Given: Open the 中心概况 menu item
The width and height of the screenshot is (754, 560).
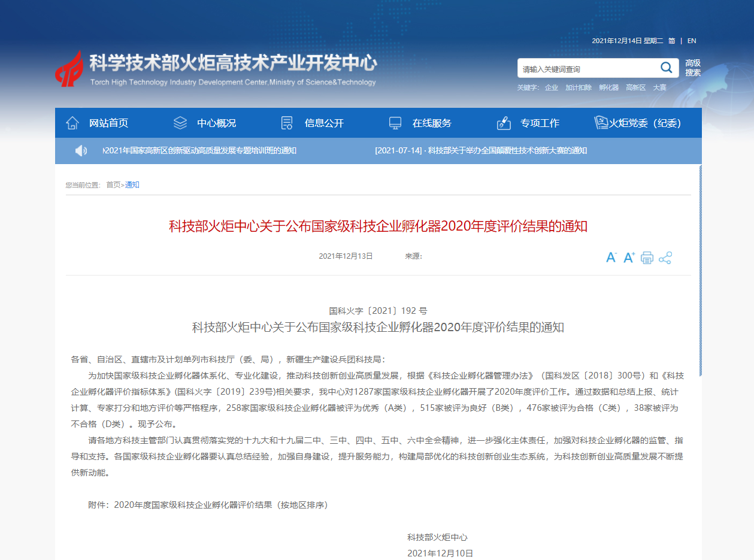Looking at the screenshot, I should [217, 123].
